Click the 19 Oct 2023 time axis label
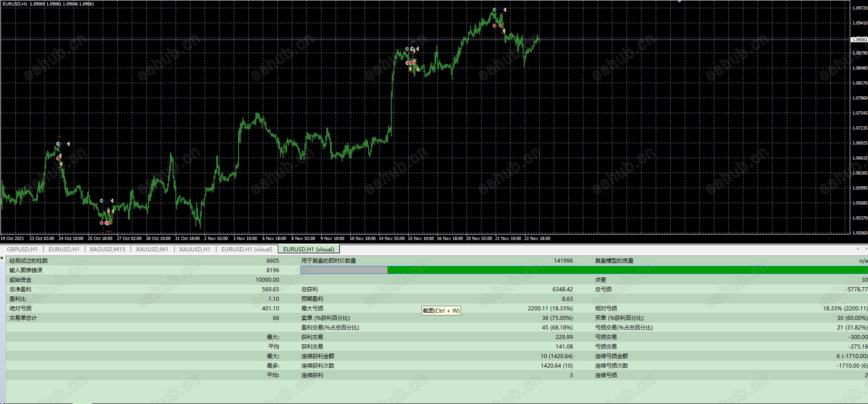This screenshot has width=868, height=404. click(x=12, y=239)
